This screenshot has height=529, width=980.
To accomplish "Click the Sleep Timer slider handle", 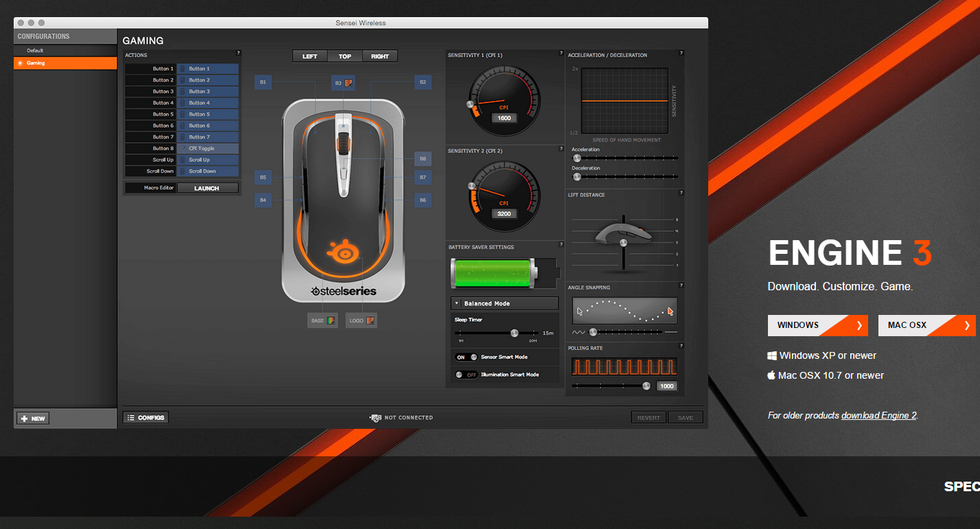I will pos(514,333).
